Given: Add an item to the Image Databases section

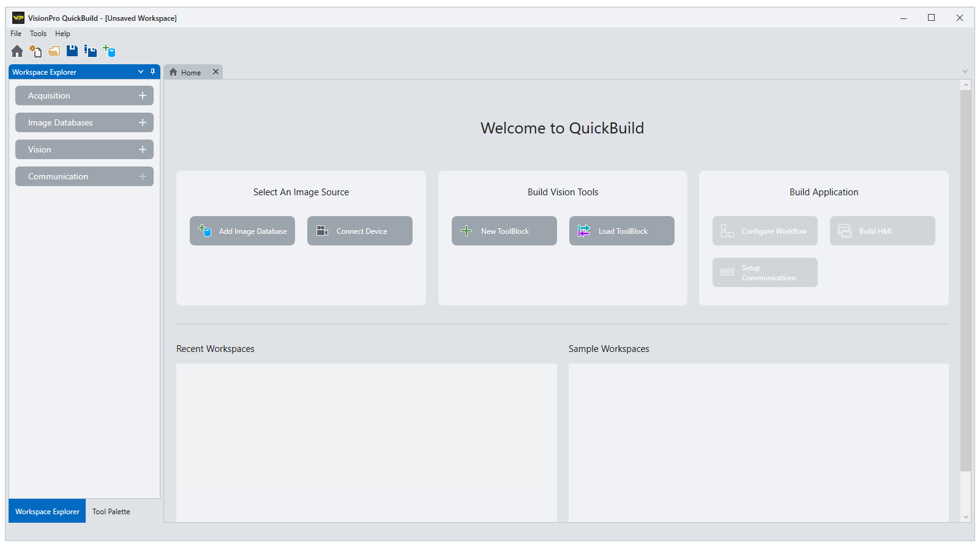Looking at the screenshot, I should coord(143,122).
